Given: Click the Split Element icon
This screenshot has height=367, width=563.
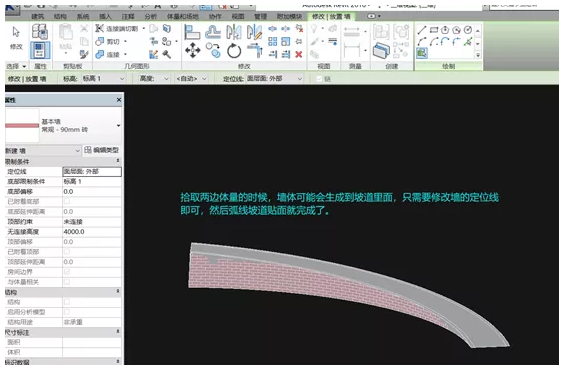Looking at the screenshot, I should click(x=273, y=28).
